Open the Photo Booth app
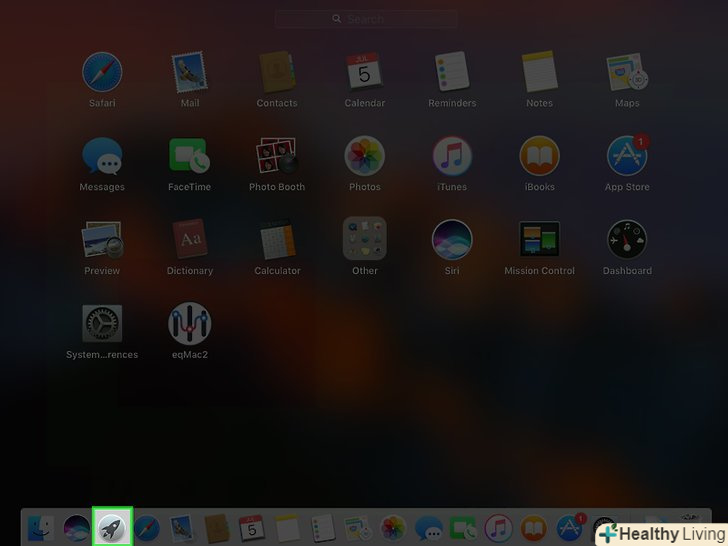Screen dimensions: 728x546 (277, 156)
